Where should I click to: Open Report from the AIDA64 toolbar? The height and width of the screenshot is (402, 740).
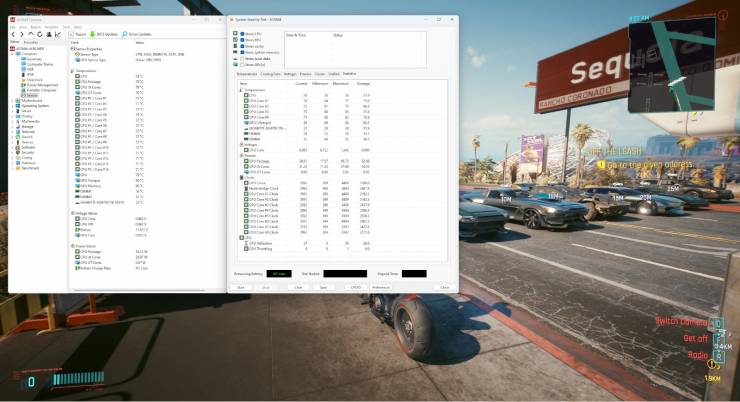[78, 34]
